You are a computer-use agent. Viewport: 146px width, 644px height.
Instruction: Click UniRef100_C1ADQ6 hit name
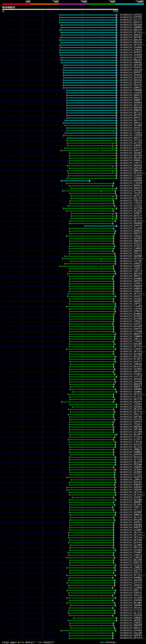click(131, 178)
